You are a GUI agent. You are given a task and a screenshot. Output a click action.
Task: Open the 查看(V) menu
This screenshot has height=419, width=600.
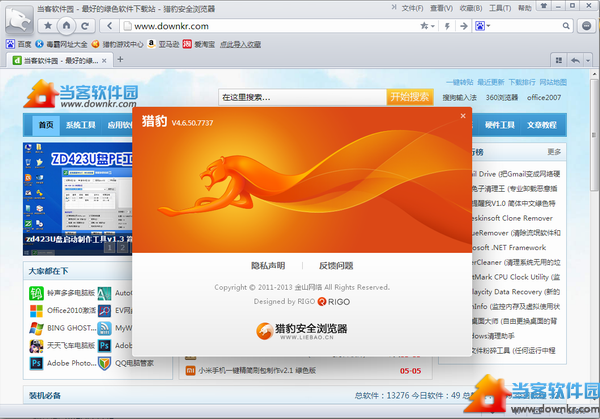[441, 8]
